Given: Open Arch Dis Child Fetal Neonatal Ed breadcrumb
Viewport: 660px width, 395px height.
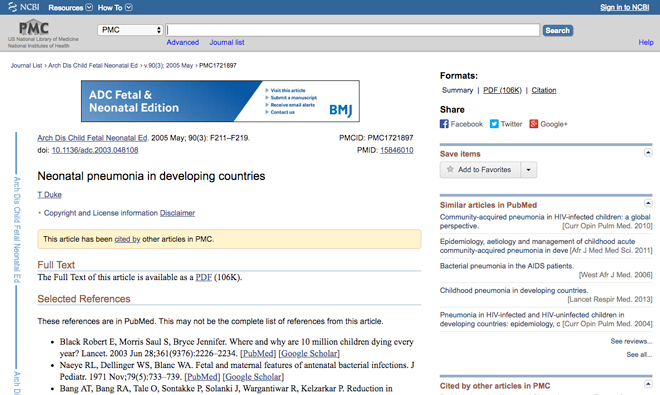Looking at the screenshot, I should 93,65.
